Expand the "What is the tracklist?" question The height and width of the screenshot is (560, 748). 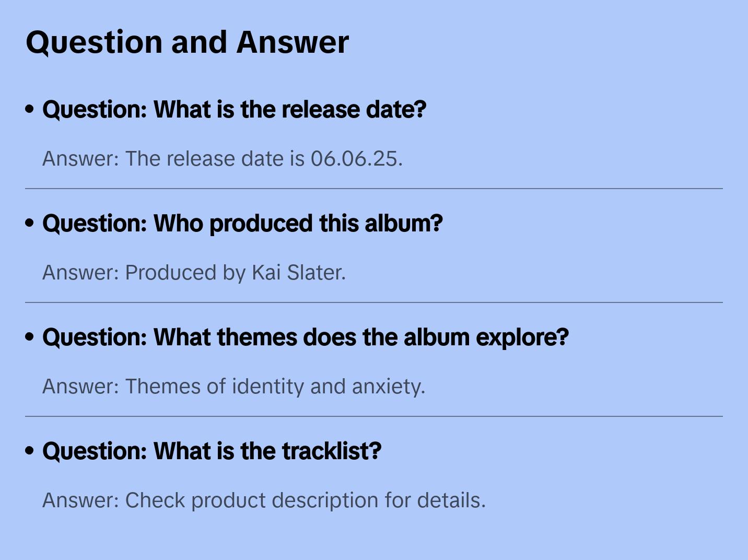point(212,451)
